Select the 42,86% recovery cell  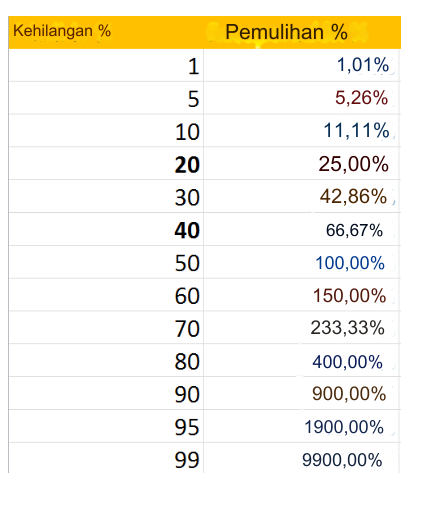pos(302,196)
